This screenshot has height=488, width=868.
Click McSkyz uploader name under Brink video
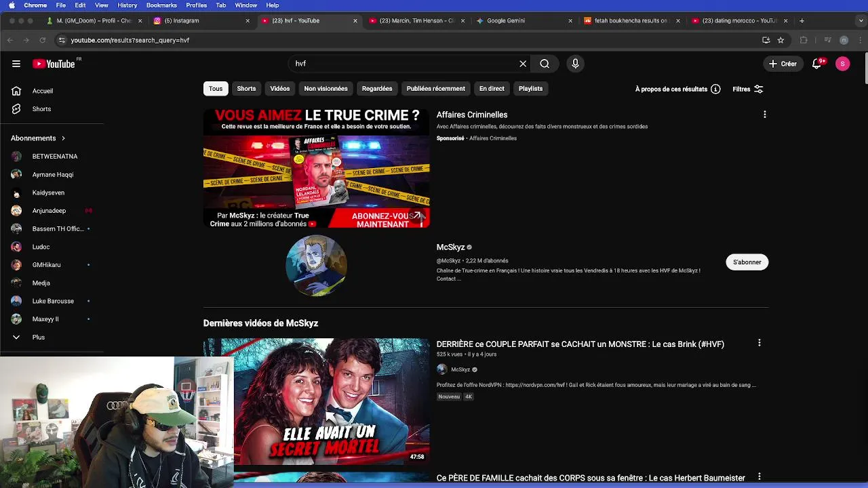[460, 369]
